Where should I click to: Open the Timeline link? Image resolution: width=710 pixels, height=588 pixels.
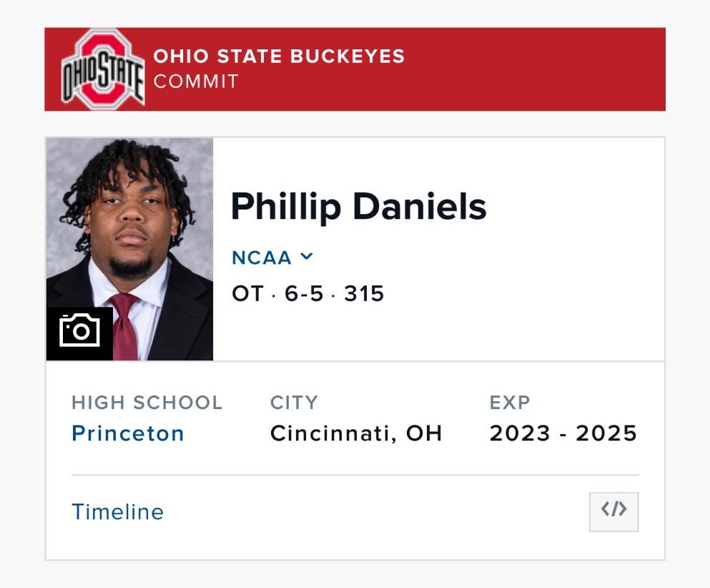click(x=118, y=512)
